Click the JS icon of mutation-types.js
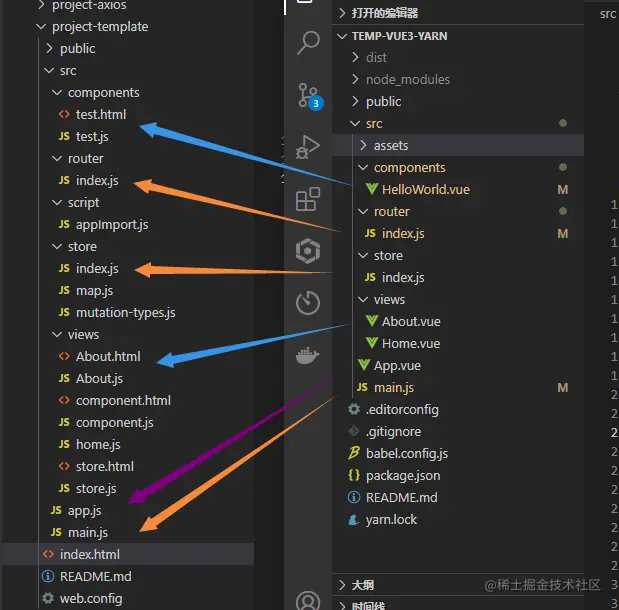Viewport: 619px width, 610px height. tap(64, 312)
